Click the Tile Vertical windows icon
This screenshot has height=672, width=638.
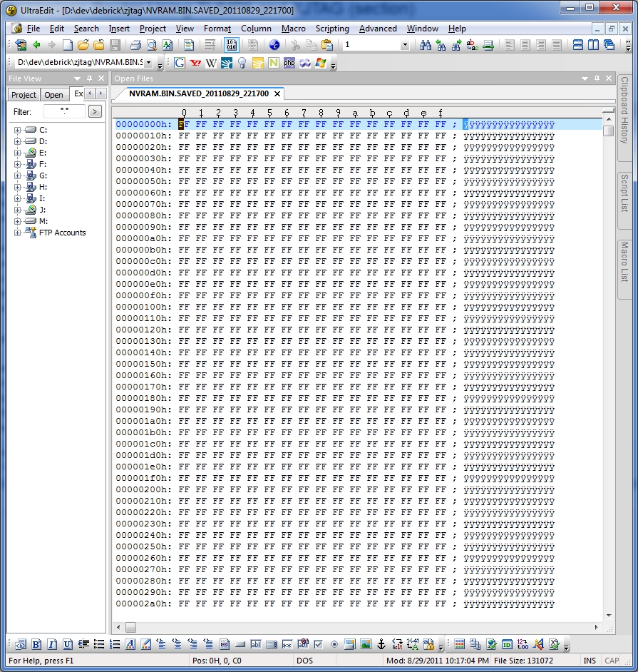pyautogui.click(x=594, y=44)
